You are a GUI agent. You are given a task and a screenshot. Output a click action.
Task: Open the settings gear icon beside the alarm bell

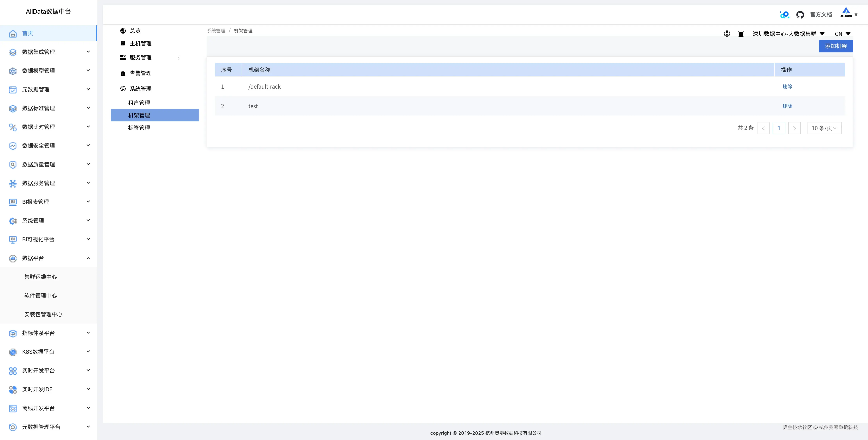pyautogui.click(x=727, y=34)
